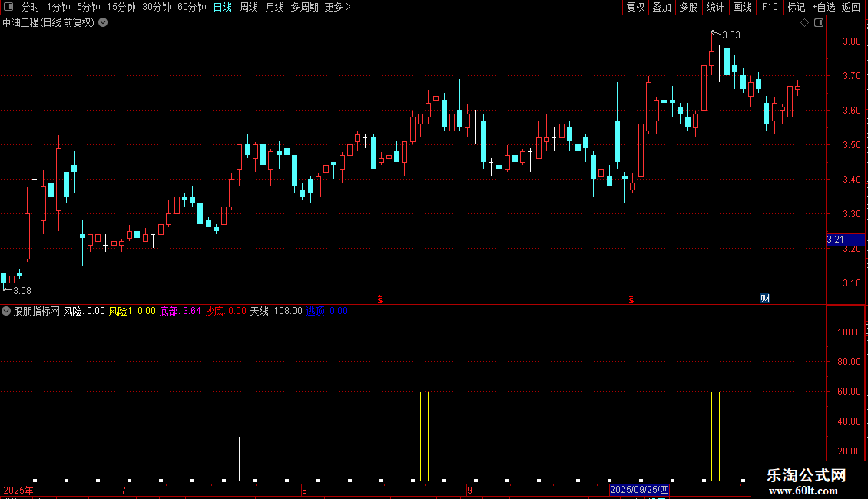Add stock via +自选
The height and width of the screenshot is (499, 868).
pyautogui.click(x=823, y=7)
